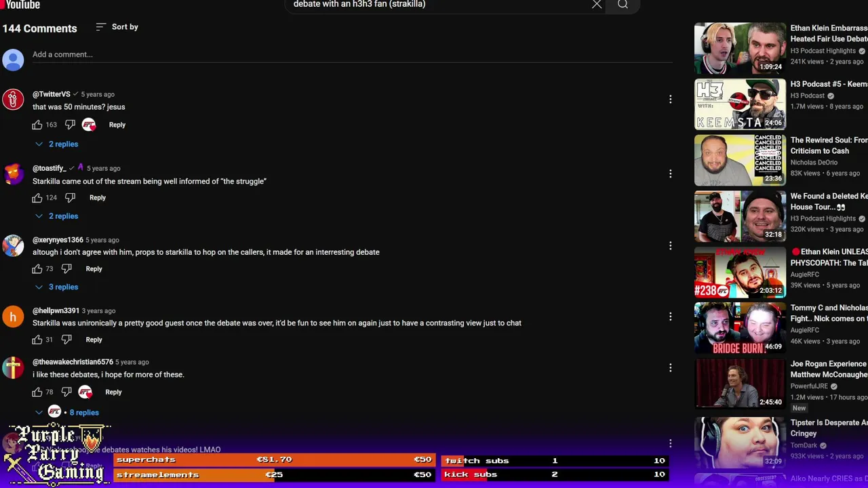Open Sort by comments menu

[x=117, y=27]
